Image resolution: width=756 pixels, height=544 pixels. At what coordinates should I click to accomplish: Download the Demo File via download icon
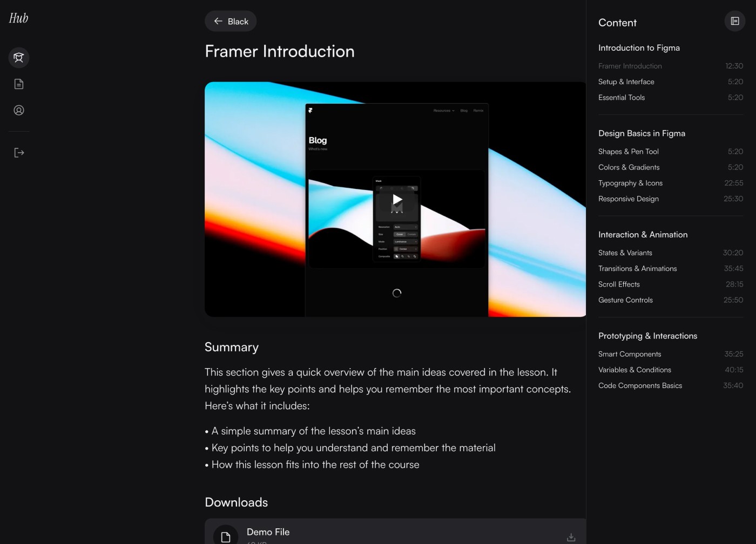point(571,537)
